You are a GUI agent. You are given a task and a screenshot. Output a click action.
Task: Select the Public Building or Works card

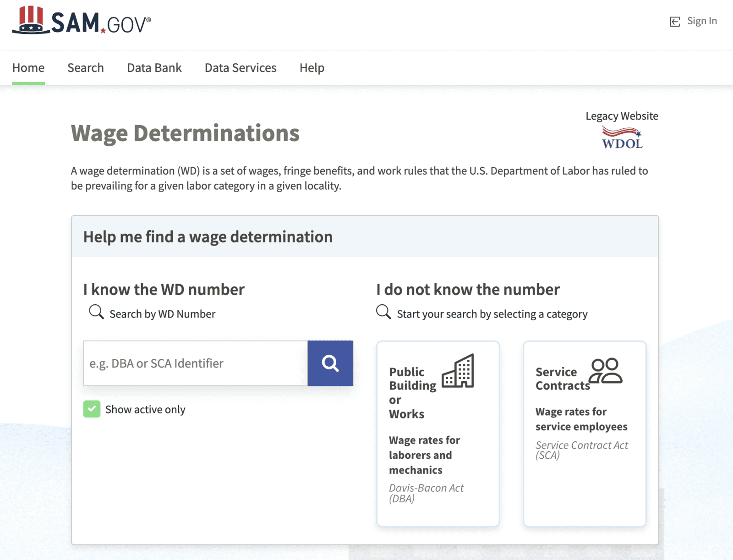pos(438,434)
